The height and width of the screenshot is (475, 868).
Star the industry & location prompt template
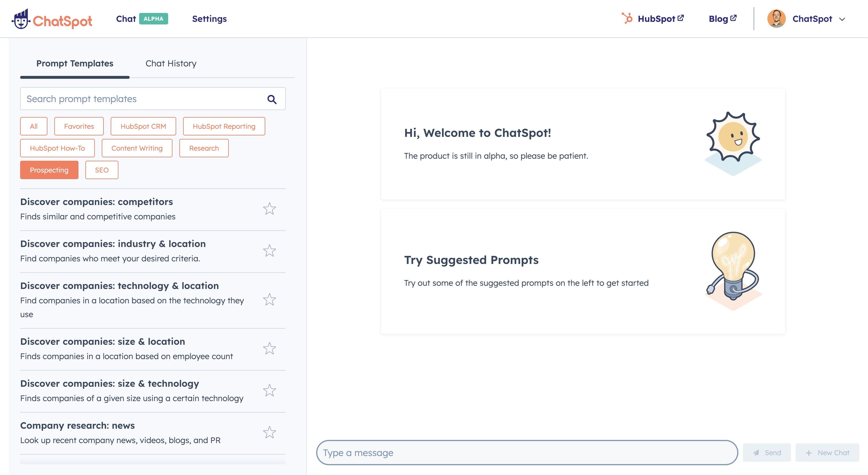(270, 251)
